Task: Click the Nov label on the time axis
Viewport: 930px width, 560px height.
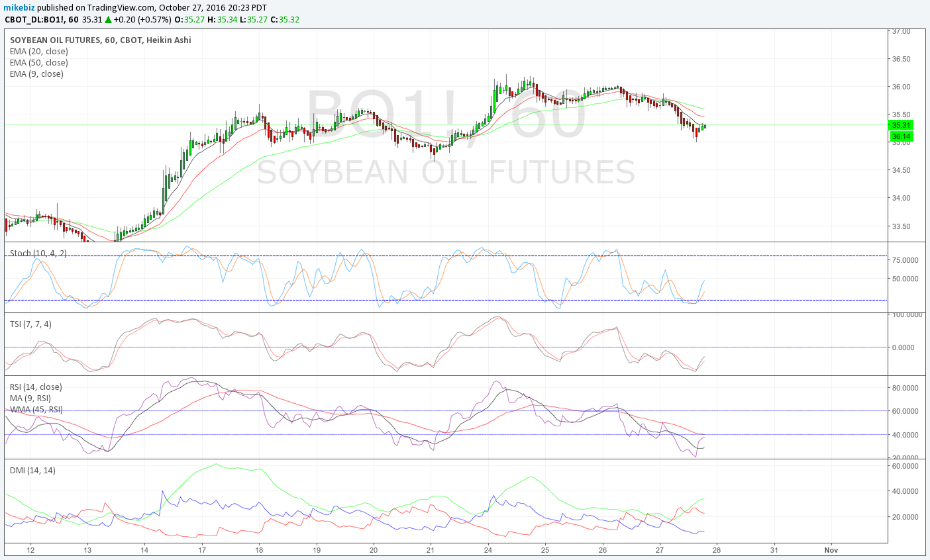Action: point(831,550)
